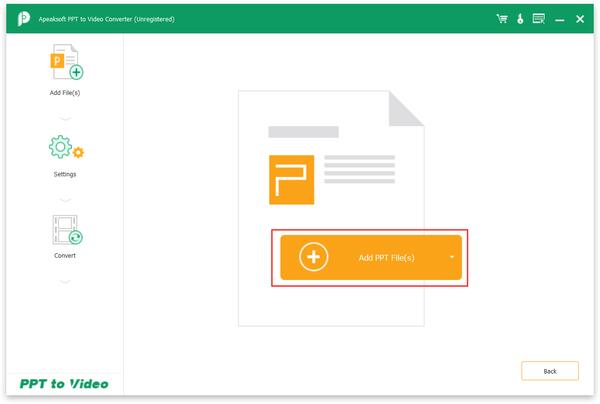Click the white plus circle on the orange button
This screenshot has width=600, height=404.
(x=313, y=257)
